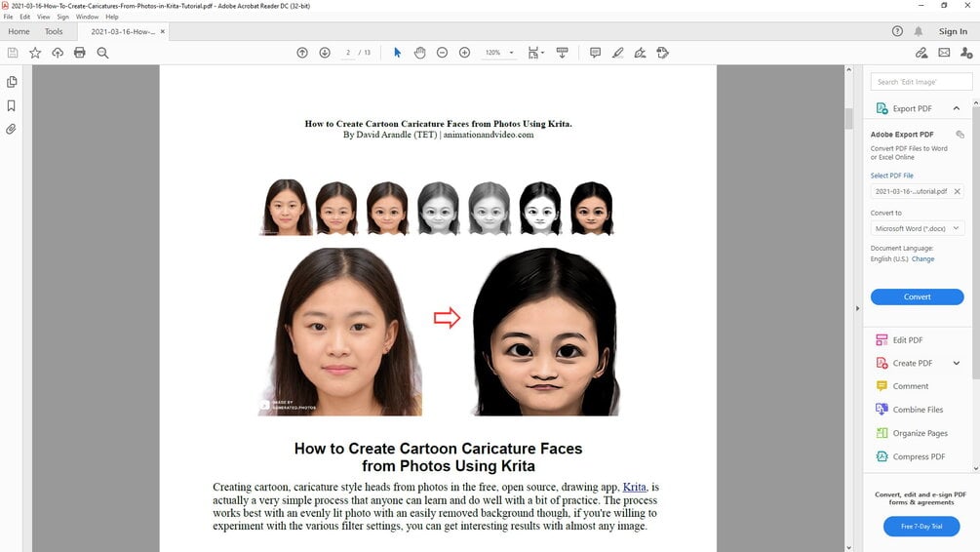Click the Save file icon
This screenshot has height=552, width=980.
13,53
